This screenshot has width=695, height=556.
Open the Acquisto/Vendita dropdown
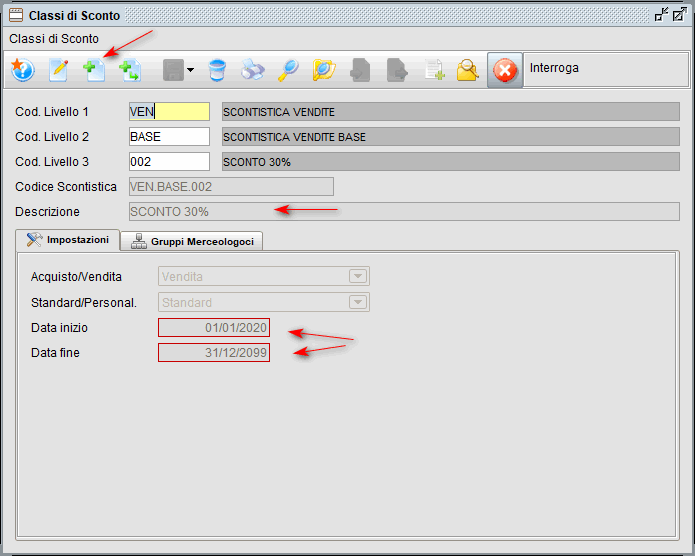[x=264, y=276]
